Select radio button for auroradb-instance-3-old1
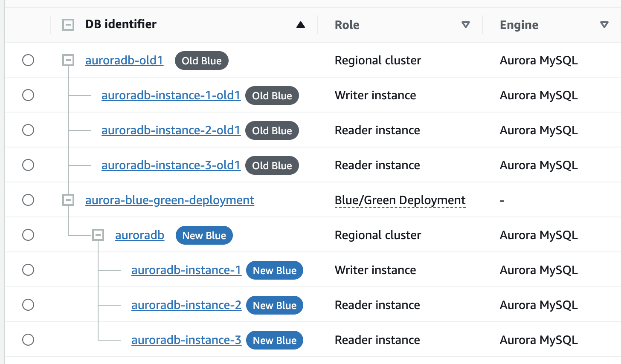Viewport: 621px width, 364px height. pyautogui.click(x=28, y=165)
